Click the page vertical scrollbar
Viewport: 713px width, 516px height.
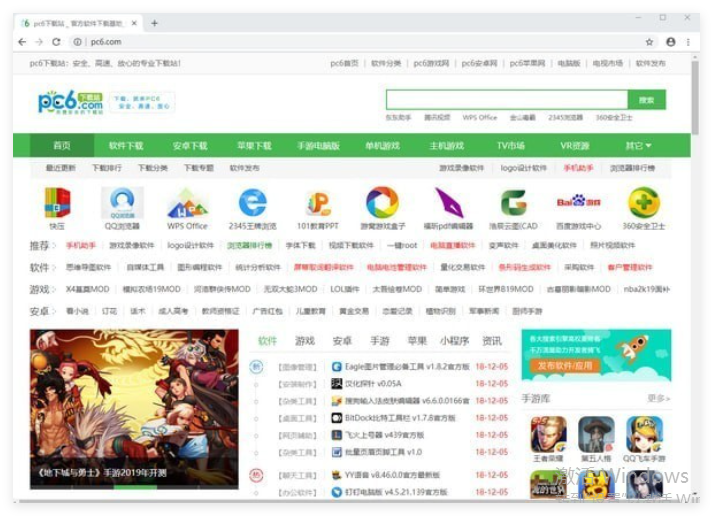tap(695, 97)
